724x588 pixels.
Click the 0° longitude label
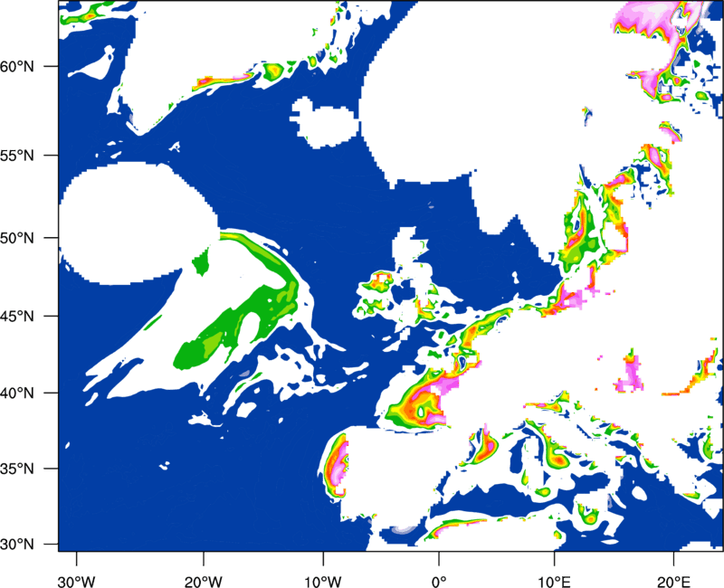439,582
